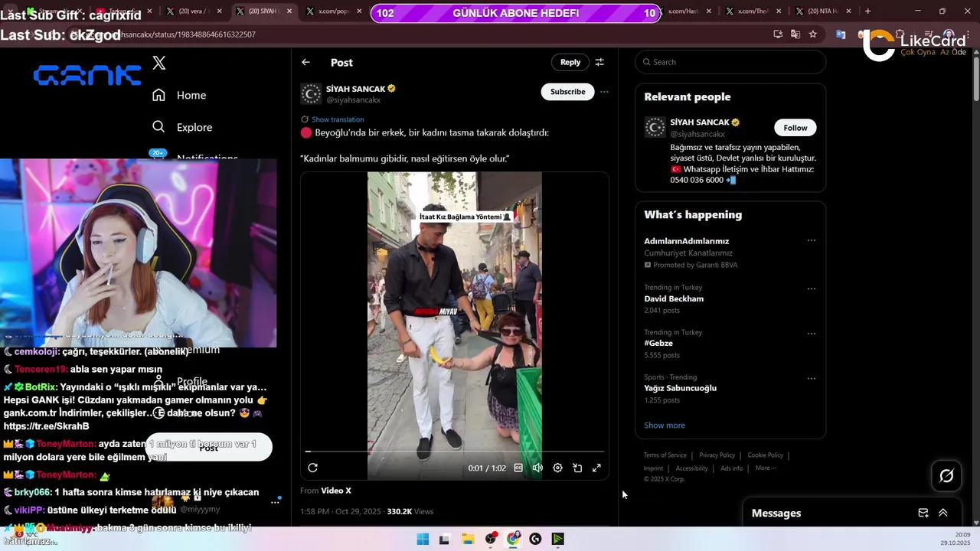This screenshot has width=980, height=551.
Task: Switch to the x.com/Hast browser tab
Action: pyautogui.click(x=681, y=11)
